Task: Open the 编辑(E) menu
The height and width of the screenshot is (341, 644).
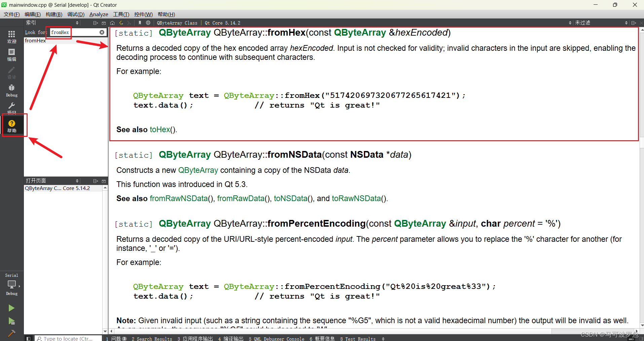Action: (33, 14)
